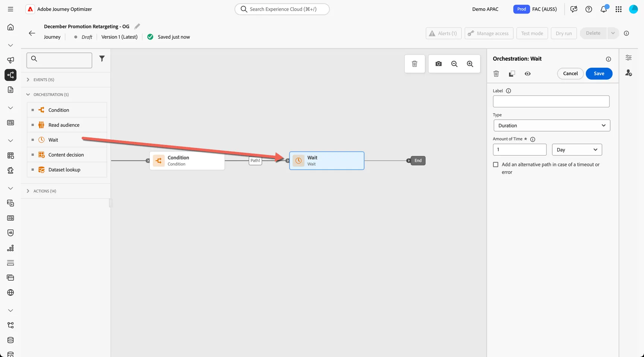Open the Day time unit dropdown
This screenshot has width=644, height=357.
[x=577, y=149]
